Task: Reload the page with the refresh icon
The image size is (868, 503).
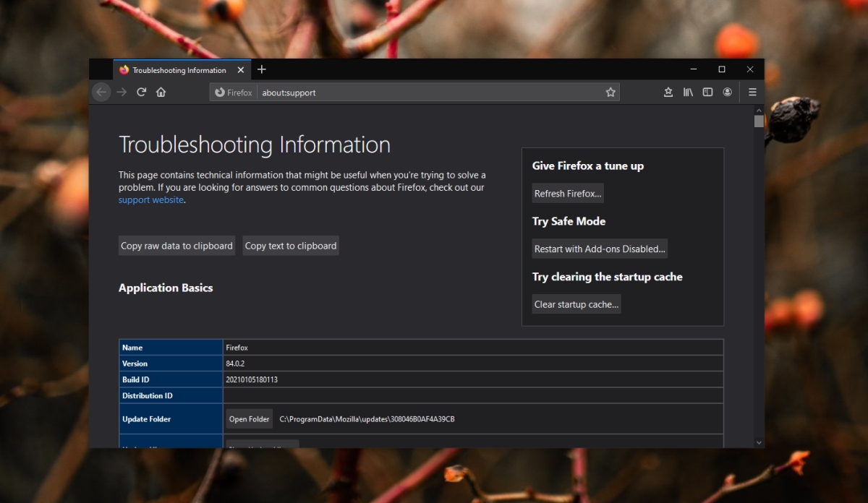Action: 142,93
